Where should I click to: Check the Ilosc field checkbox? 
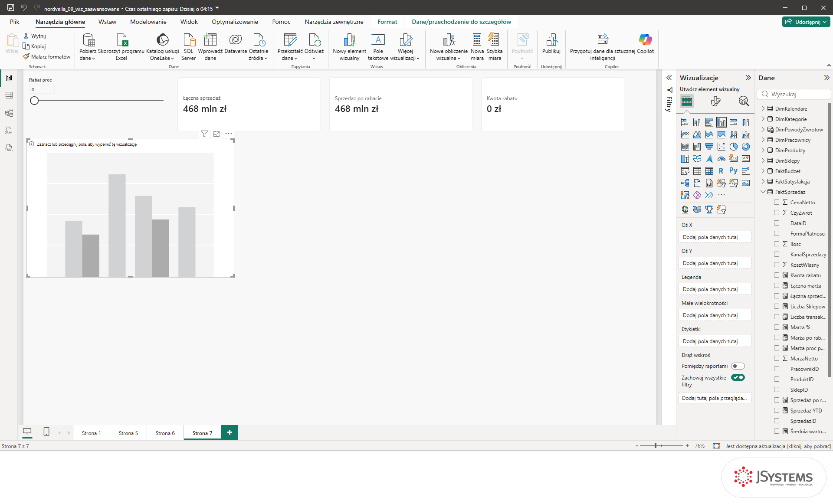[x=777, y=244]
